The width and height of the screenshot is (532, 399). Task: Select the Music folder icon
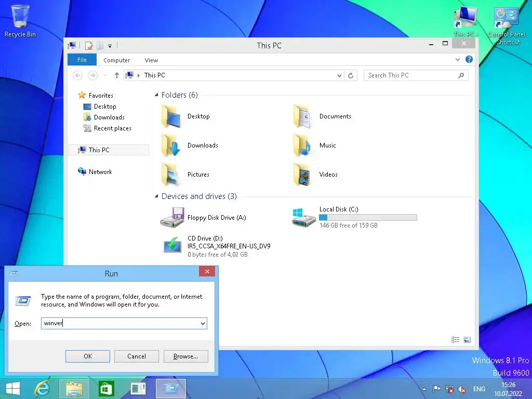tap(303, 145)
